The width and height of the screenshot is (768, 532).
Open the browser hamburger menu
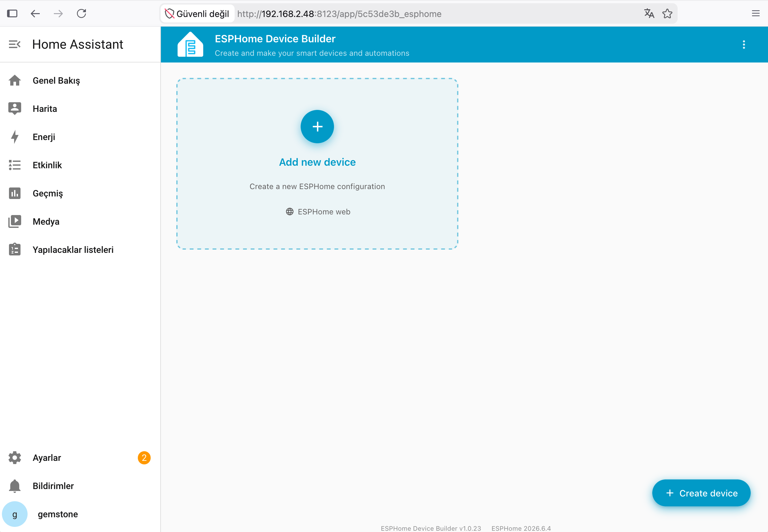coord(756,14)
